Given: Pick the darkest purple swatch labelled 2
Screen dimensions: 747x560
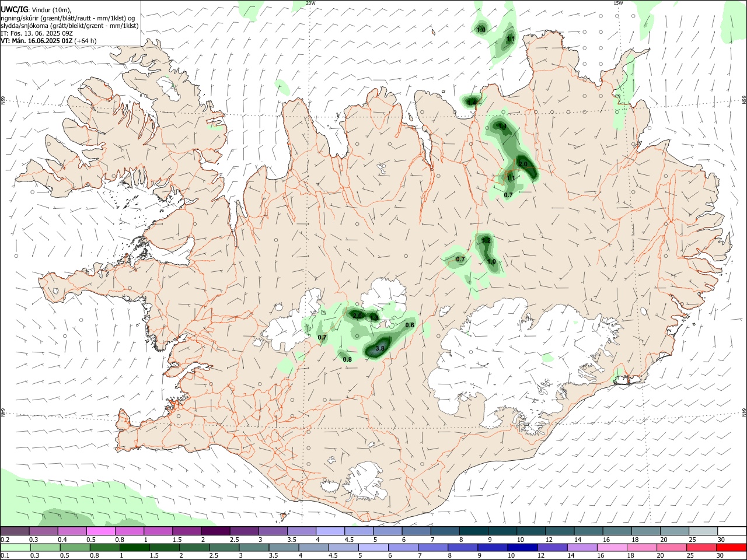Looking at the screenshot, I should [215, 531].
